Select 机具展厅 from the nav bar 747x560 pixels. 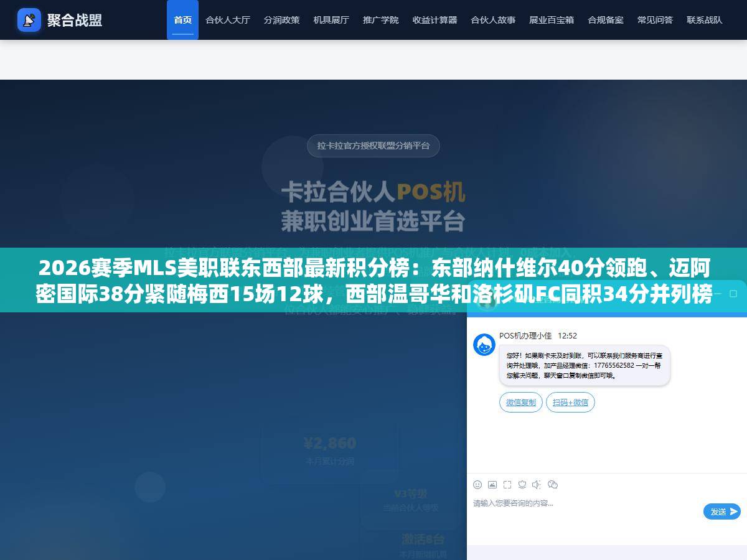tap(331, 20)
